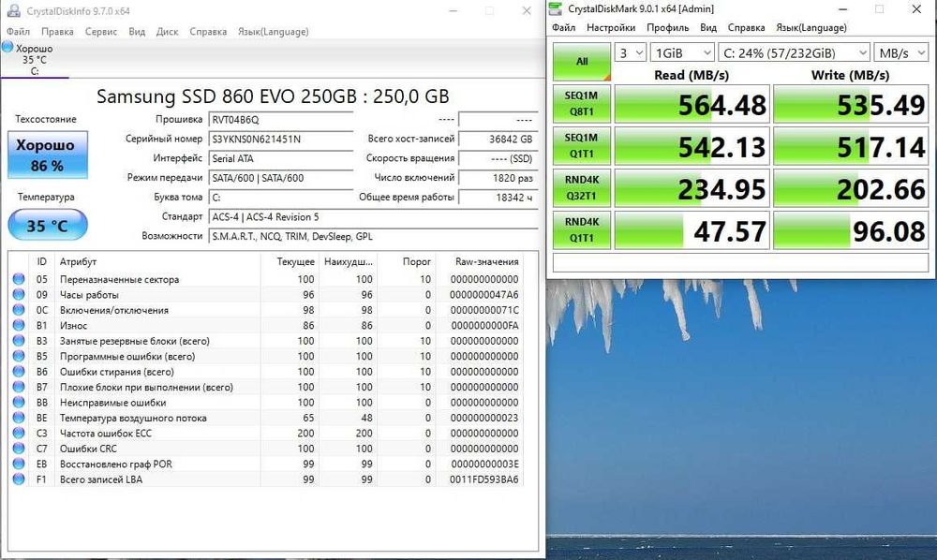Click the 35 °C temperature button
Image resolution: width=937 pixels, height=560 pixels.
[x=48, y=225]
